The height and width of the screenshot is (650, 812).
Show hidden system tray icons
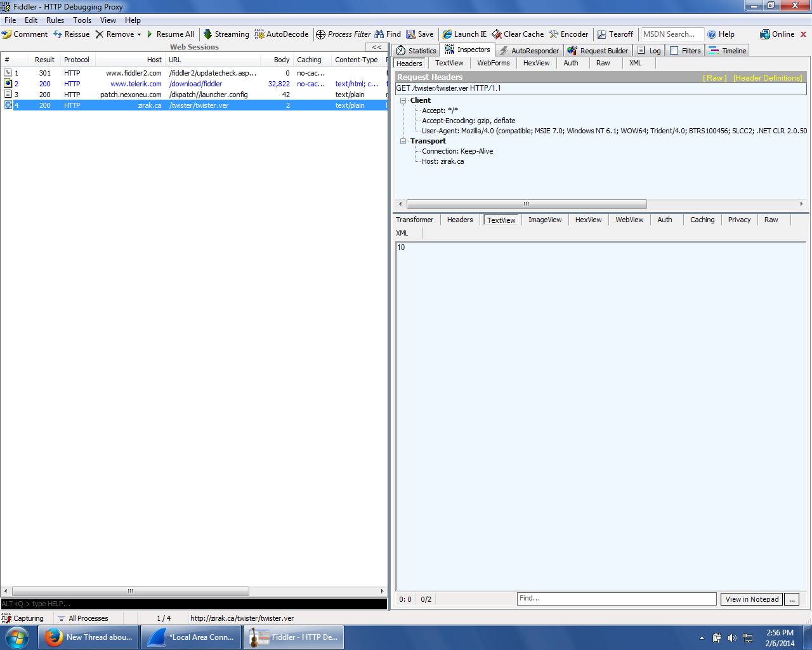click(702, 638)
